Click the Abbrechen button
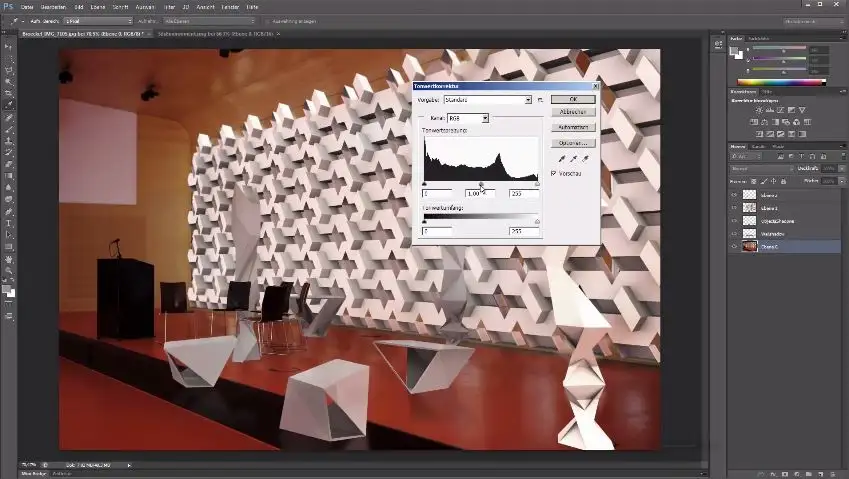The image size is (849, 479). click(x=573, y=112)
